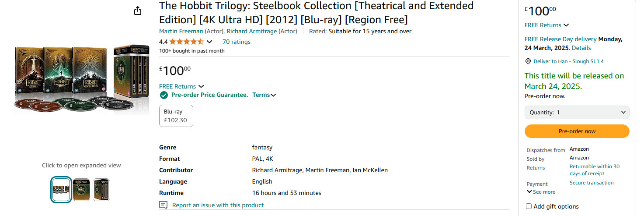The height and width of the screenshot is (216, 644).
Task: Click the green Pre-order Price Guarantee checkmark icon
Action: click(x=164, y=95)
